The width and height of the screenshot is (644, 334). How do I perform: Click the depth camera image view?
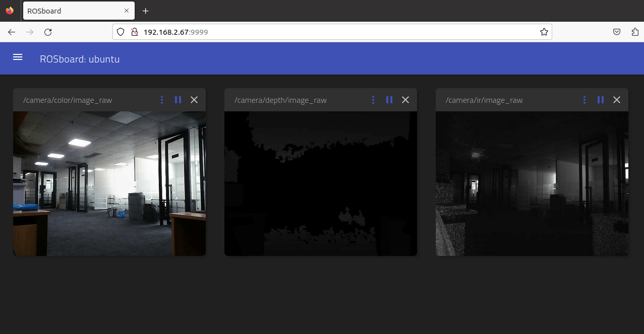pyautogui.click(x=321, y=183)
